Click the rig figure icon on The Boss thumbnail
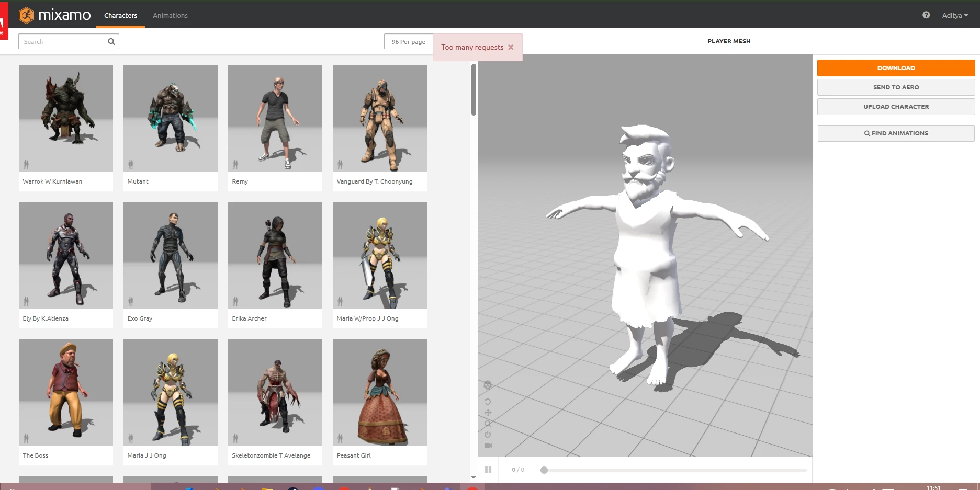 (x=26, y=439)
